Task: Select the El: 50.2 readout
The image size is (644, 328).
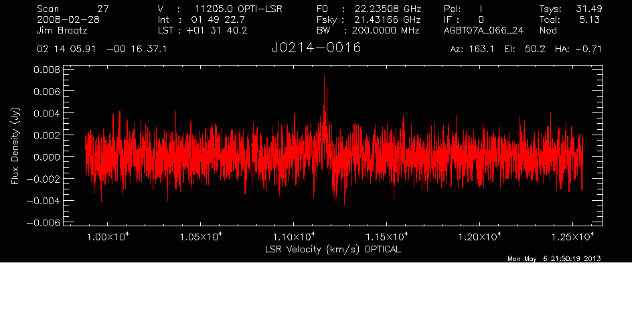Action: pos(525,50)
